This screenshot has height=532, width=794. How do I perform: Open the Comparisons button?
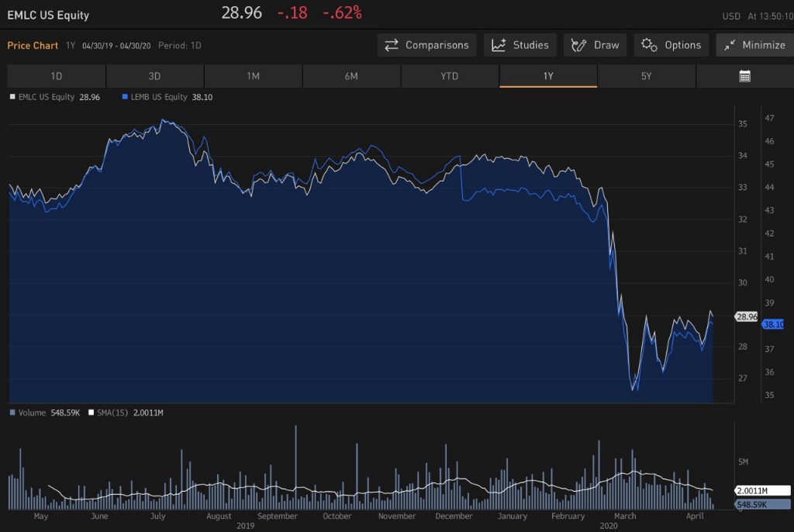click(x=427, y=45)
